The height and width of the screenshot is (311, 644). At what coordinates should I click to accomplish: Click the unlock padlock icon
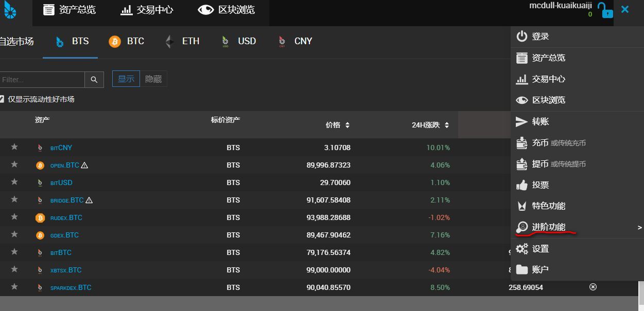pos(605,10)
